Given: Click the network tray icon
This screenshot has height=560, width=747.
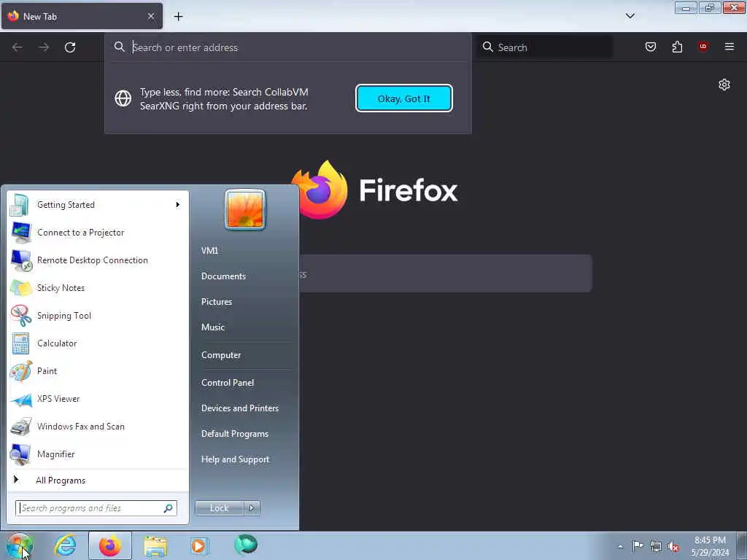Looking at the screenshot, I should pyautogui.click(x=656, y=547).
